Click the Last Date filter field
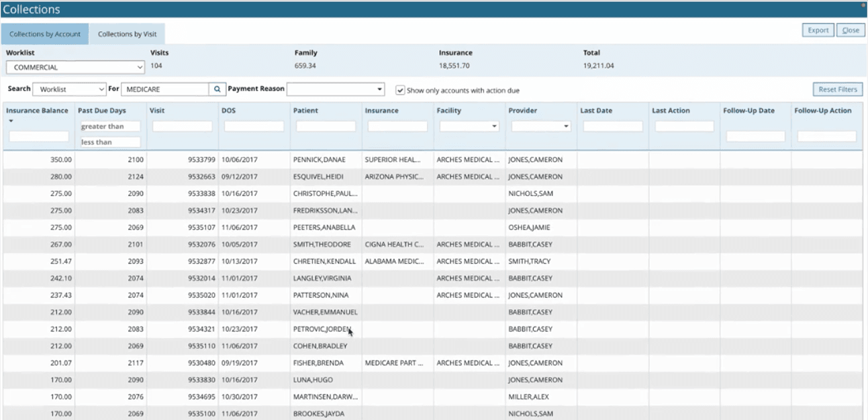Viewport: 868px width, 420px height. point(613,126)
